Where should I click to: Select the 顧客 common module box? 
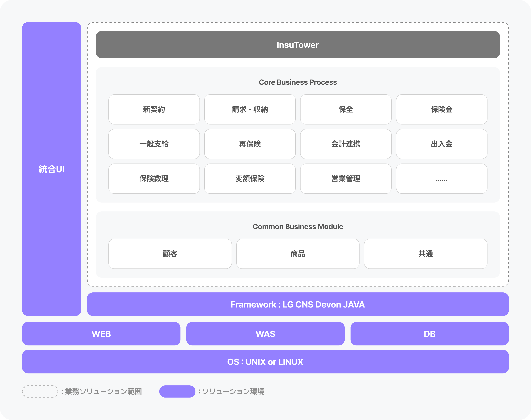[x=170, y=254]
